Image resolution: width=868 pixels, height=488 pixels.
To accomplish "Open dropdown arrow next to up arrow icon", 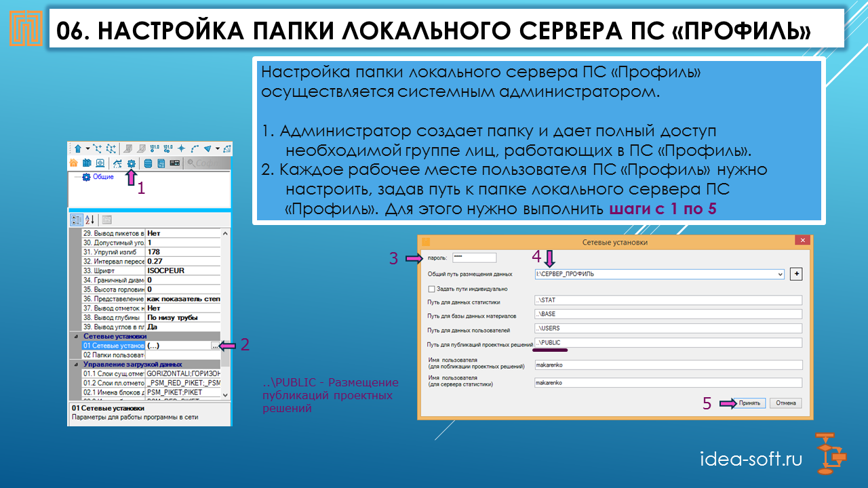I will (87, 148).
